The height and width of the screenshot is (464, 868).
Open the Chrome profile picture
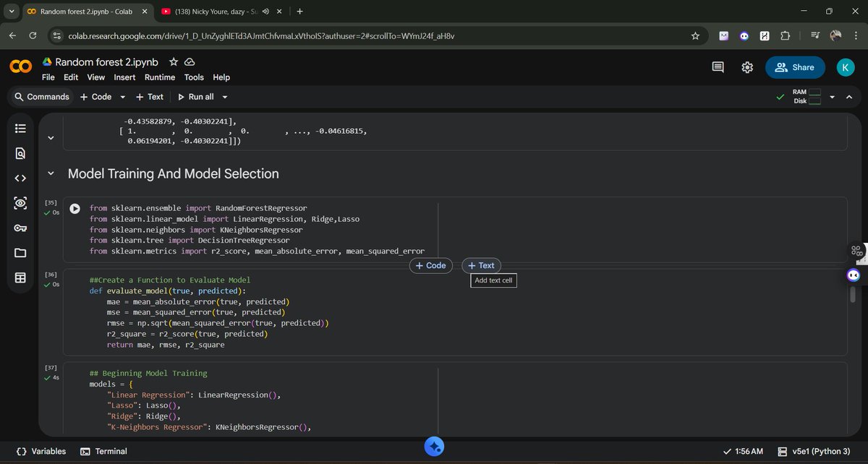coord(836,35)
